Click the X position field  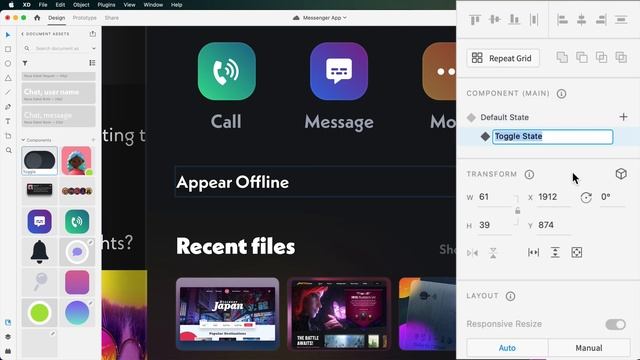click(x=554, y=197)
